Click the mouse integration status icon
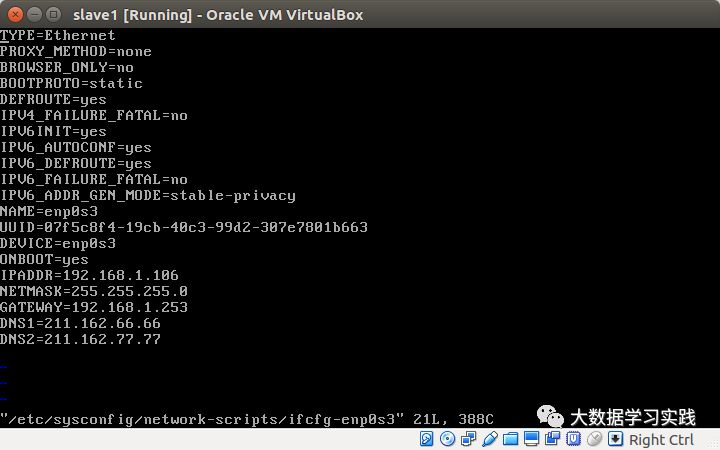Image resolution: width=720 pixels, height=450 pixels. [x=595, y=439]
